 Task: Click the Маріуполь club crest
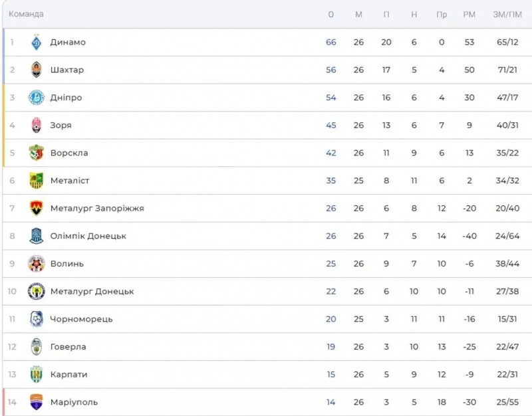pos(37,402)
